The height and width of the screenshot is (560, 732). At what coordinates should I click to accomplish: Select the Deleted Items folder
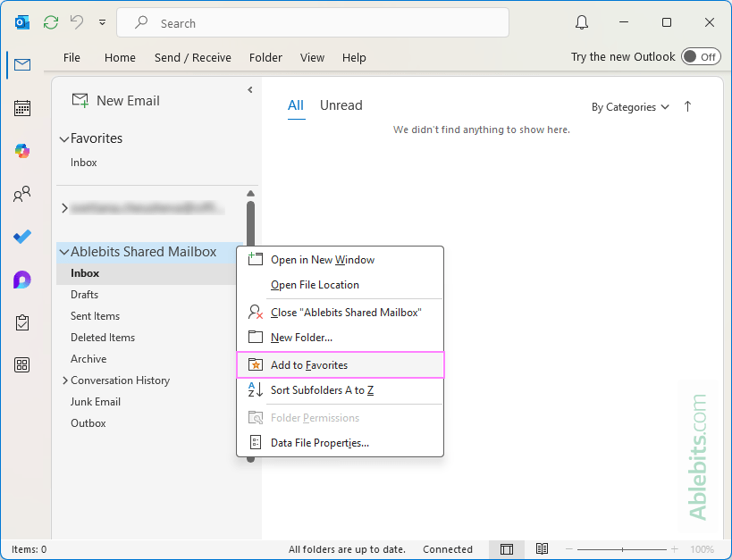[103, 338]
